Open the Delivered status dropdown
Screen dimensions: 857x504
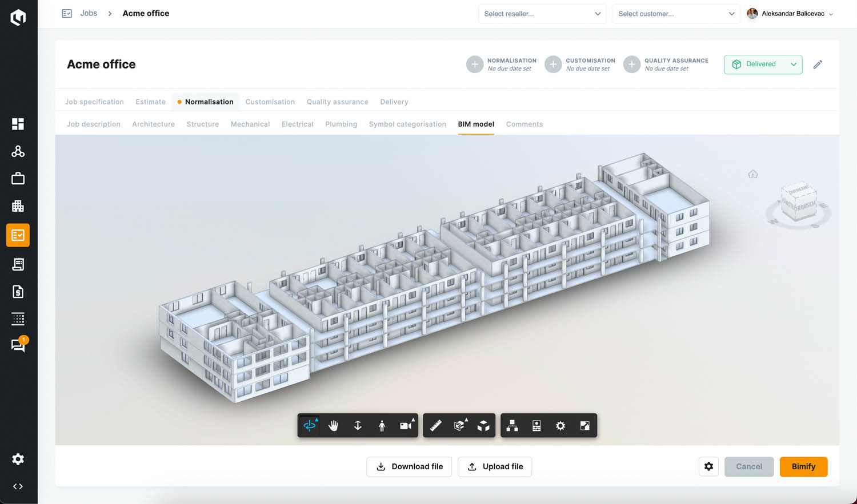[763, 64]
